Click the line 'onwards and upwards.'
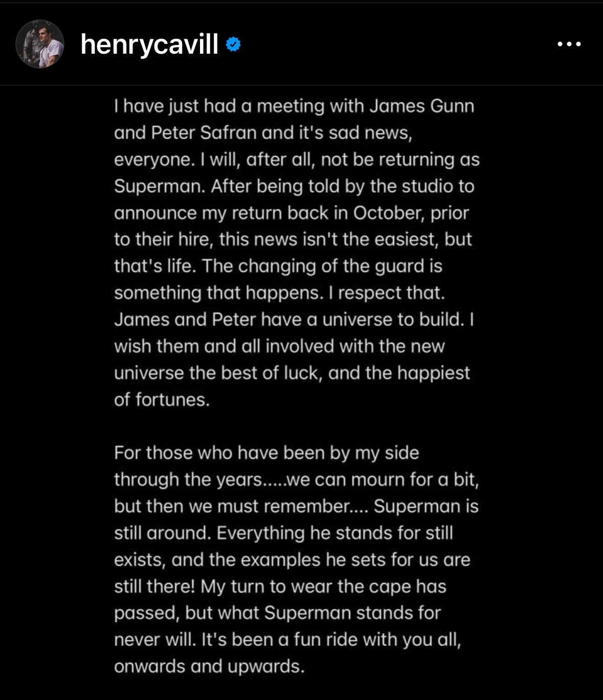 pos(209,666)
